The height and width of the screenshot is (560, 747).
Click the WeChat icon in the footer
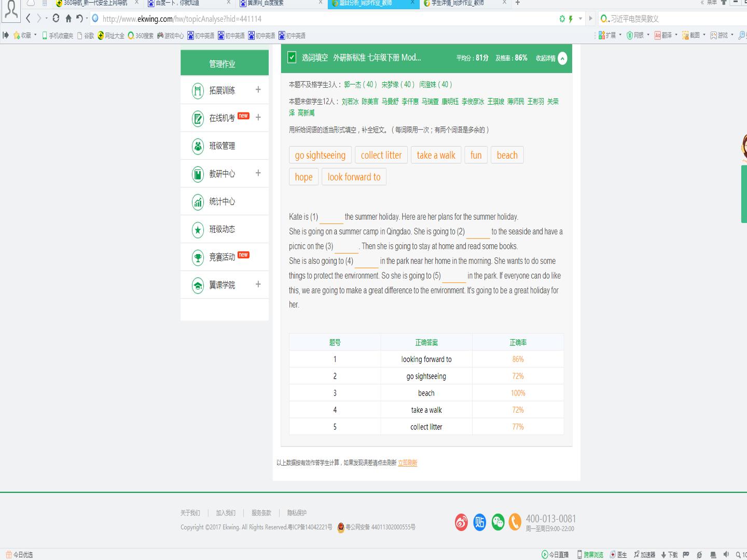[497, 522]
